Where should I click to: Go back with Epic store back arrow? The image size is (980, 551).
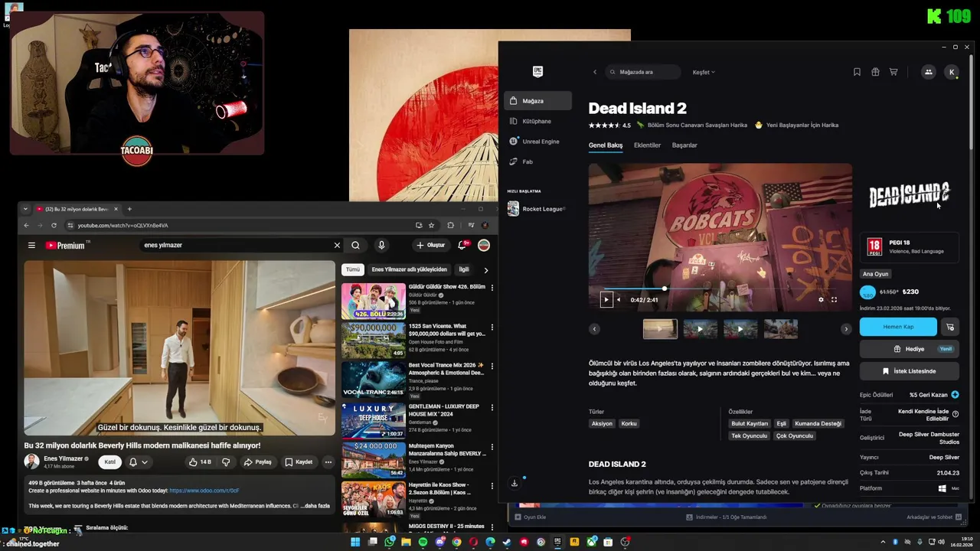coord(595,72)
